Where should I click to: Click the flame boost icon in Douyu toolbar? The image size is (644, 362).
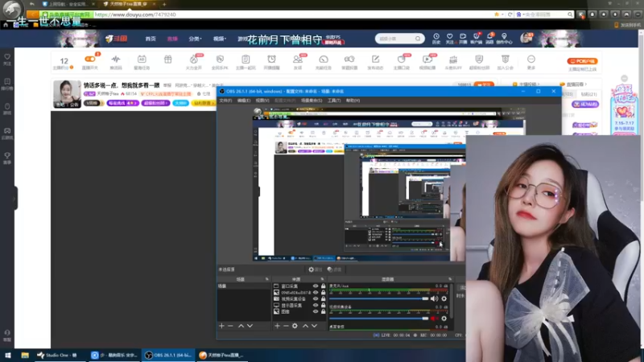coord(193,60)
